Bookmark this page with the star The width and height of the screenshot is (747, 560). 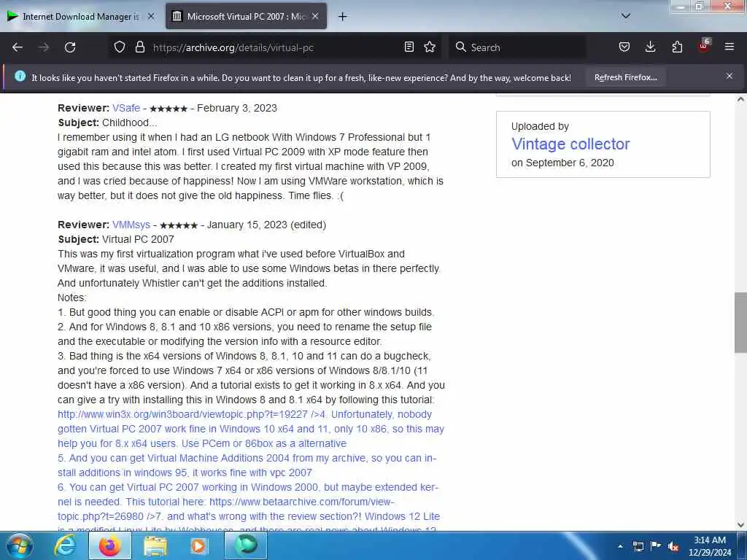click(430, 47)
